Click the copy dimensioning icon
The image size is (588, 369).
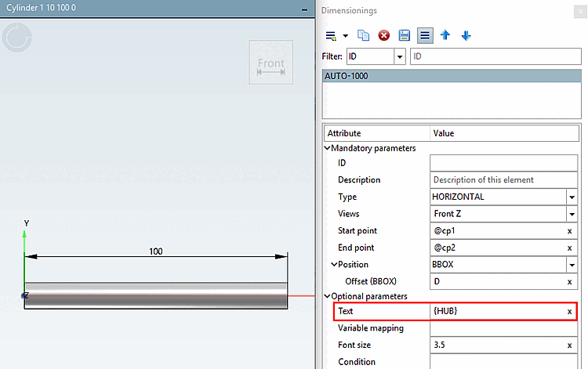tap(363, 35)
